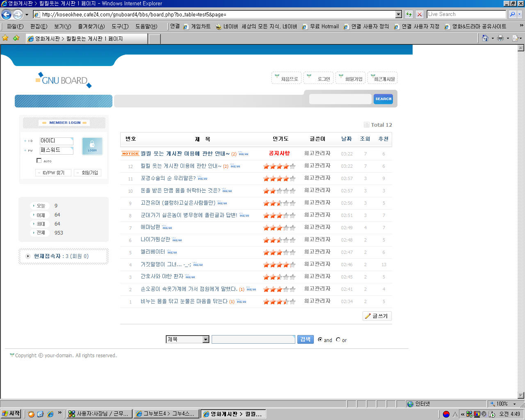Enable the AUTO login checkbox

pyautogui.click(x=39, y=160)
